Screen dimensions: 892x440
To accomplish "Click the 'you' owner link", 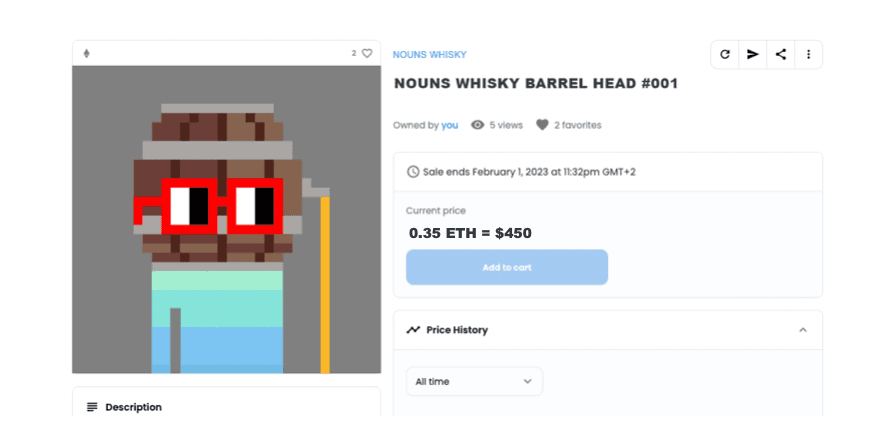I will click(449, 125).
